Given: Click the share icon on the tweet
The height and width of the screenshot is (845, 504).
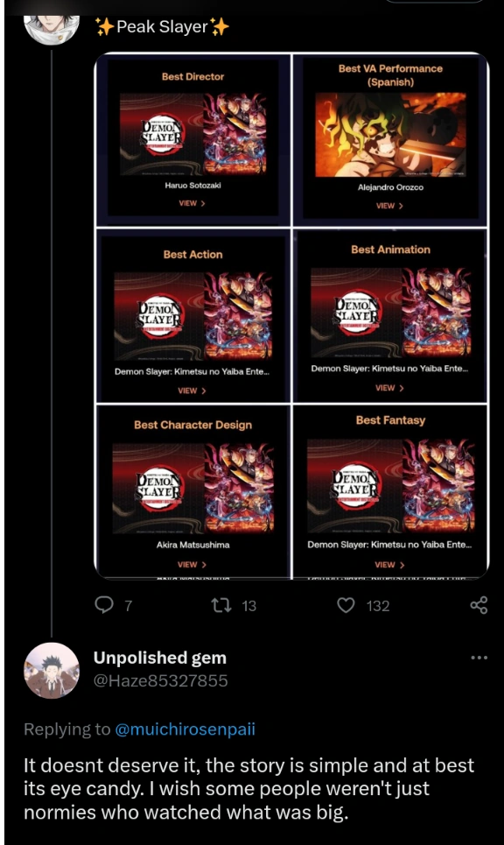Looking at the screenshot, I should [x=479, y=605].
